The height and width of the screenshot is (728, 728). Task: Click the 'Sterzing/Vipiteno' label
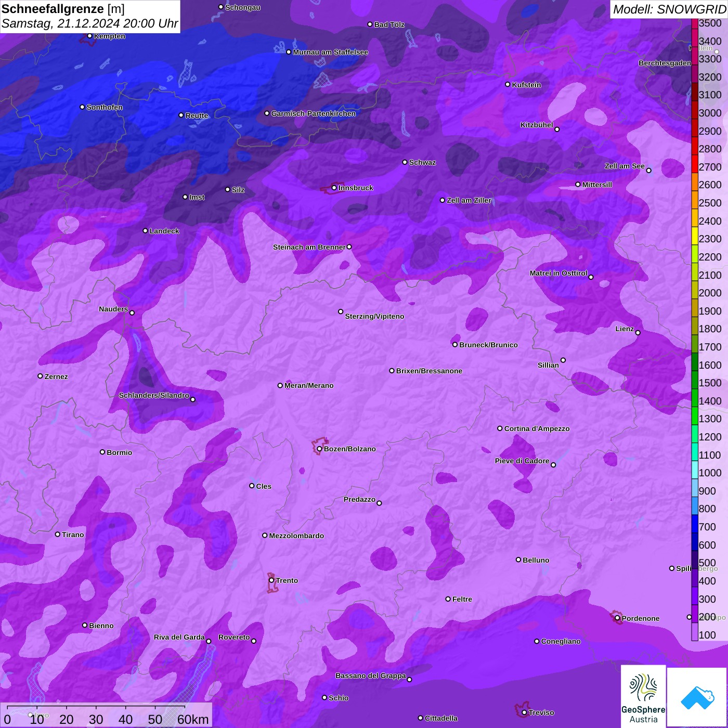pyautogui.click(x=374, y=316)
